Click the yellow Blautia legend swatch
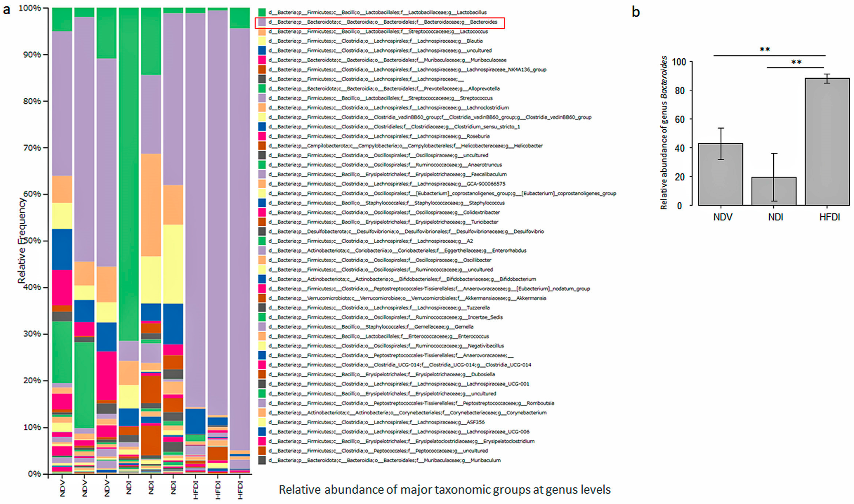Viewport: 854px width, 504px height. click(x=262, y=41)
